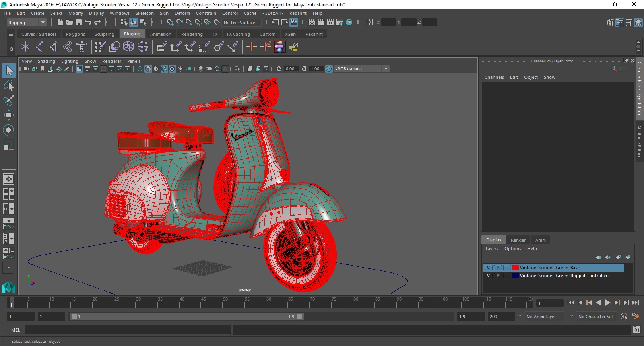This screenshot has width=644, height=346.
Task: Open the animation preferences icon
Action: 636,317
